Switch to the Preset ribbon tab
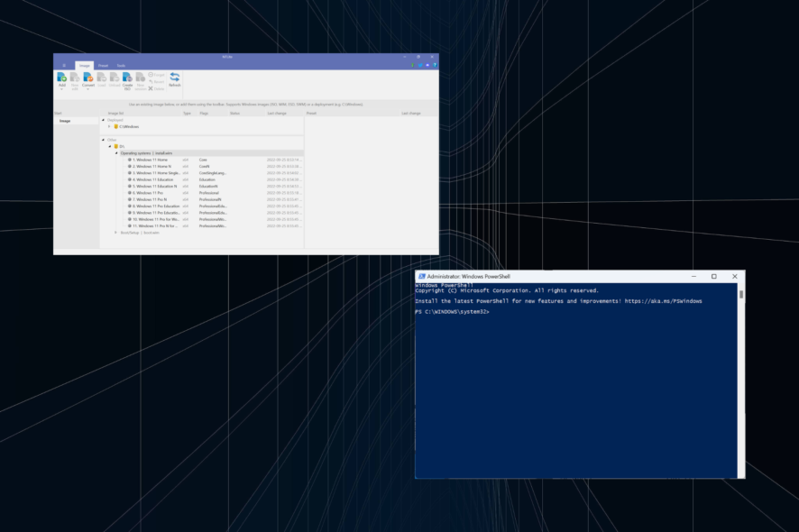799x532 pixels. pyautogui.click(x=103, y=66)
